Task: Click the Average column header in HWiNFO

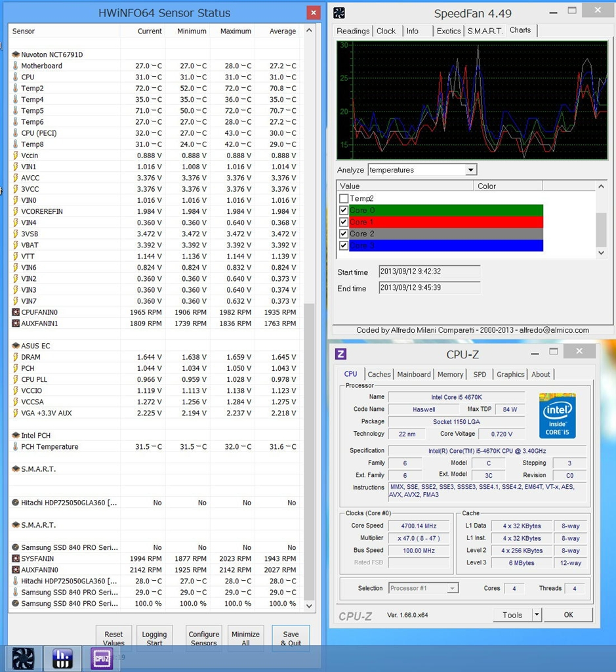Action: [278, 31]
